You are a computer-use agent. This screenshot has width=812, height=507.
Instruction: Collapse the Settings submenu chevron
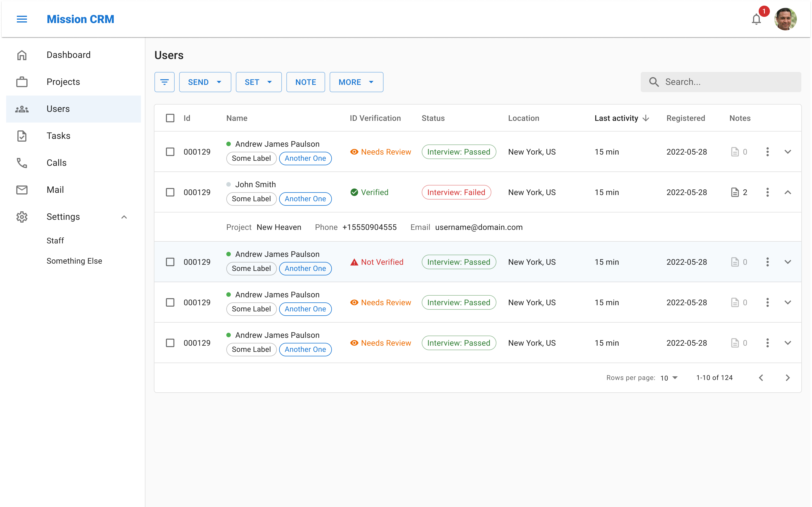point(124,217)
